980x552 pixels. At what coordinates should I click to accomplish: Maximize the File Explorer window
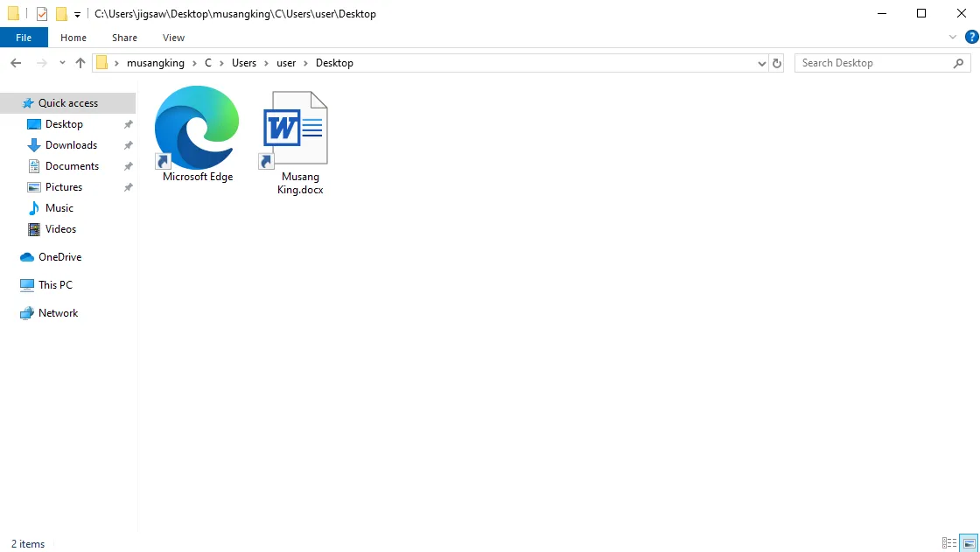click(x=921, y=14)
